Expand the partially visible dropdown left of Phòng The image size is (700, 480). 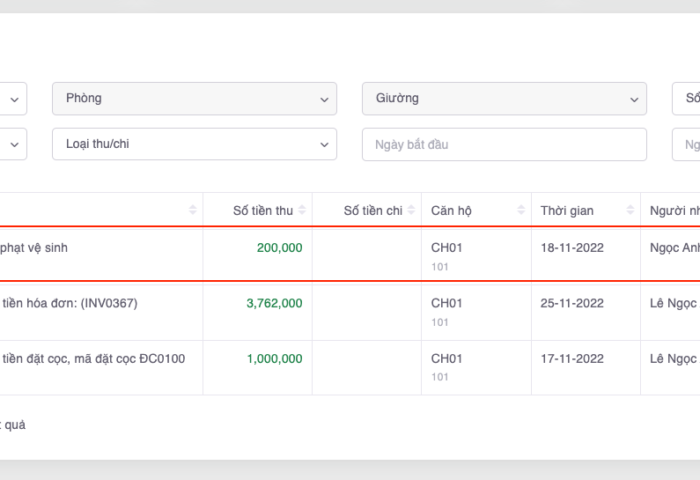coord(14,98)
